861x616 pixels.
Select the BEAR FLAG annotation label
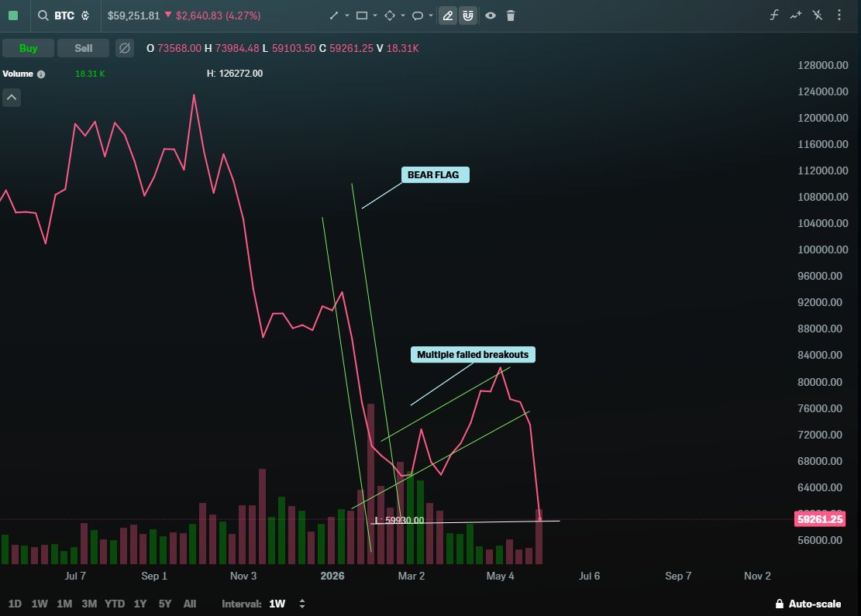click(436, 174)
